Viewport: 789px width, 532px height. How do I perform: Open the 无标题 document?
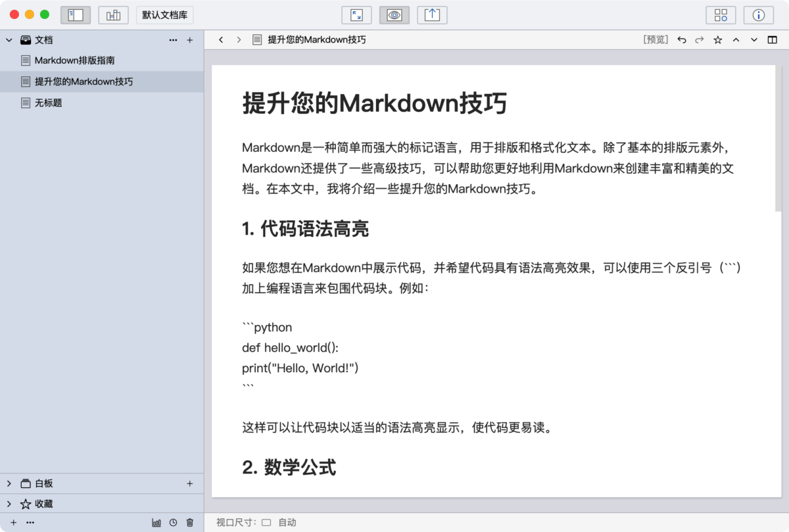[x=102, y=103]
